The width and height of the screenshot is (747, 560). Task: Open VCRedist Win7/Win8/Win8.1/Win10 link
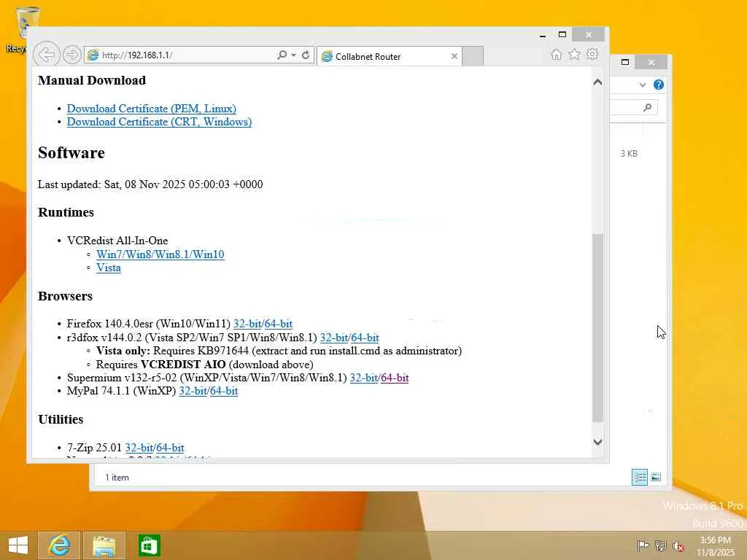point(160,254)
